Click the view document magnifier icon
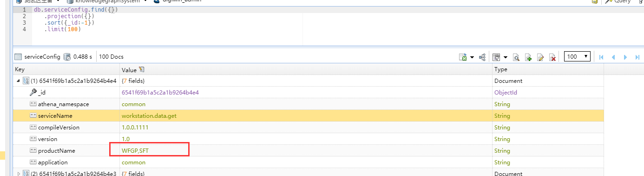This screenshot has height=176, width=644. click(516, 57)
